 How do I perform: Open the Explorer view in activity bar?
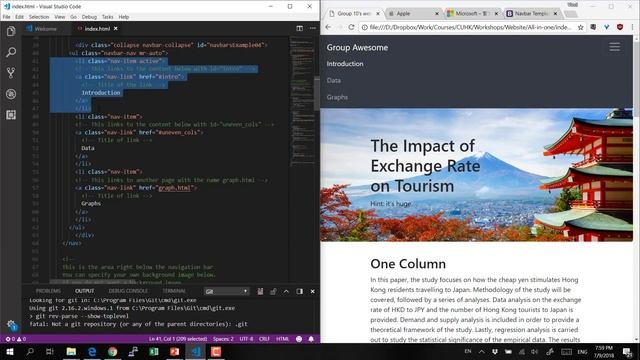point(11,31)
